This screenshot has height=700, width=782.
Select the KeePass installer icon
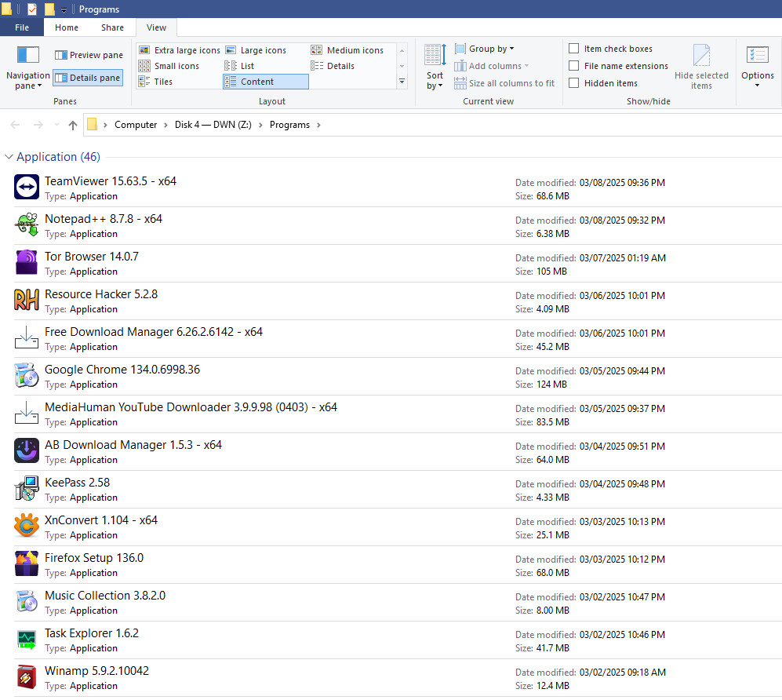point(27,488)
